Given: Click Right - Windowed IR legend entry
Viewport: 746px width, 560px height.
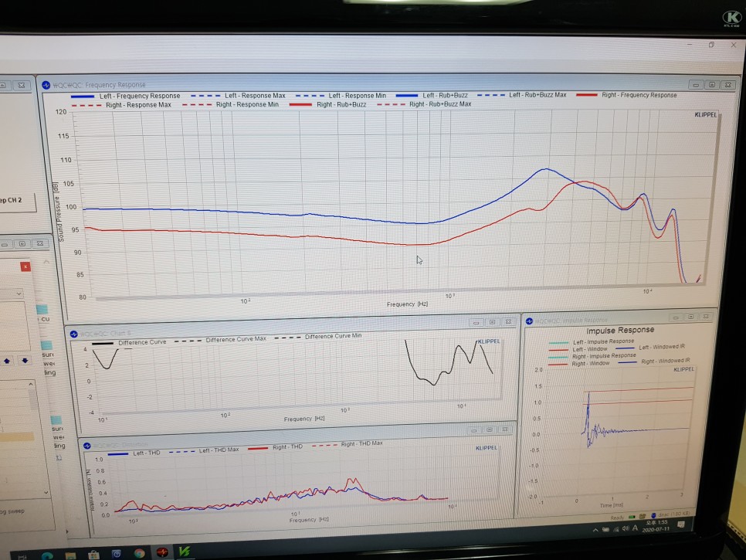Looking at the screenshot, I should pyautogui.click(x=653, y=361).
